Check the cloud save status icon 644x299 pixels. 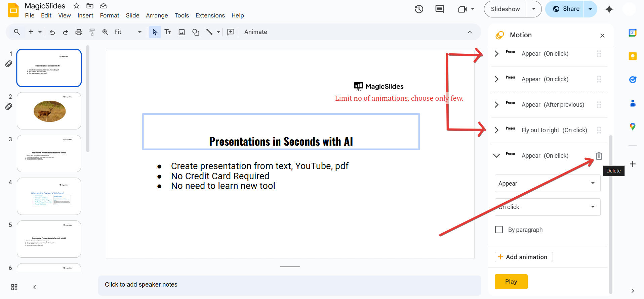click(104, 6)
